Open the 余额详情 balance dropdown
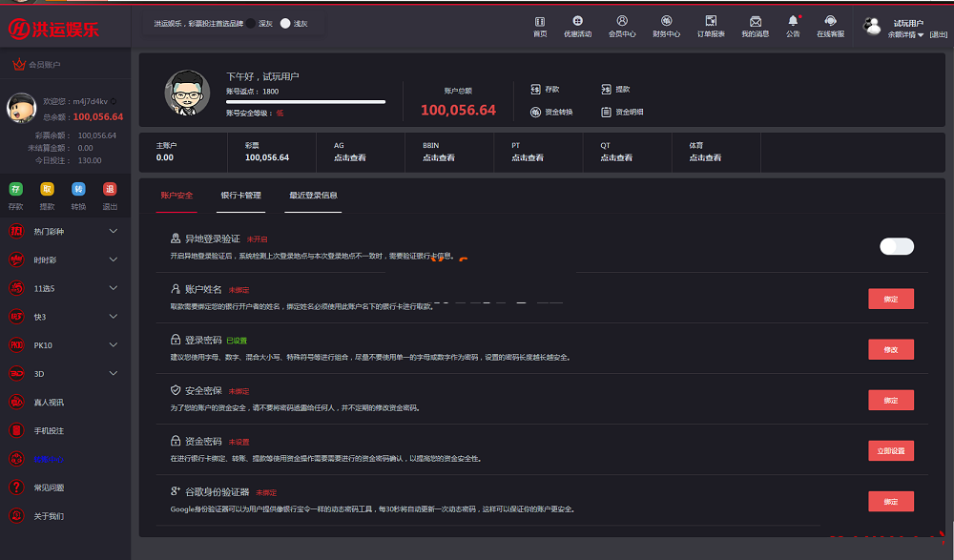 tap(905, 34)
